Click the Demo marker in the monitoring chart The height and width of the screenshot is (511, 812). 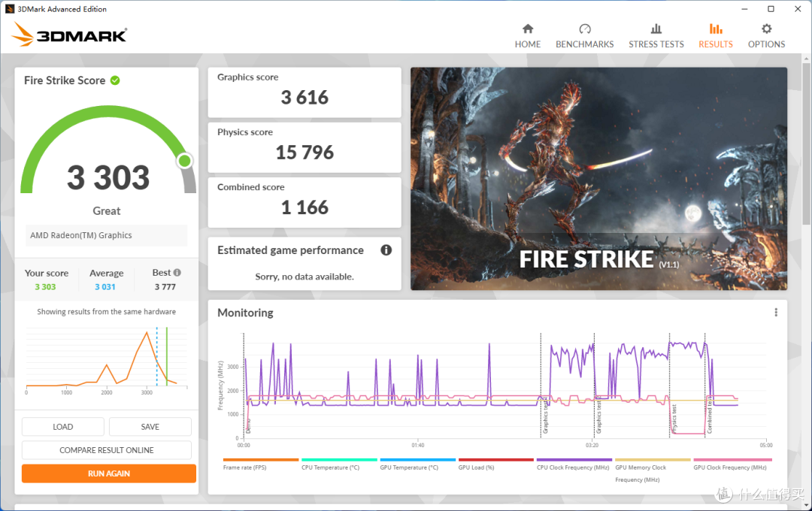[x=248, y=426]
